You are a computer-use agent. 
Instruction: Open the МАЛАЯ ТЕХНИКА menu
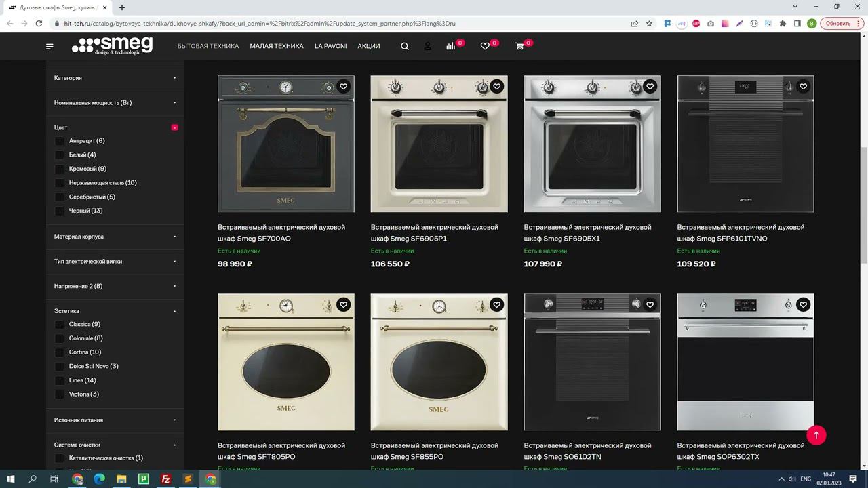(277, 46)
